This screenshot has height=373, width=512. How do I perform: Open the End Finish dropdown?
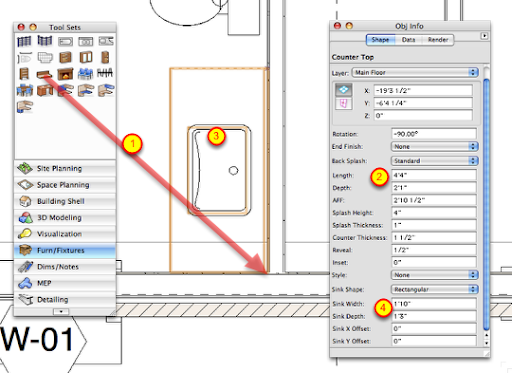coord(434,146)
